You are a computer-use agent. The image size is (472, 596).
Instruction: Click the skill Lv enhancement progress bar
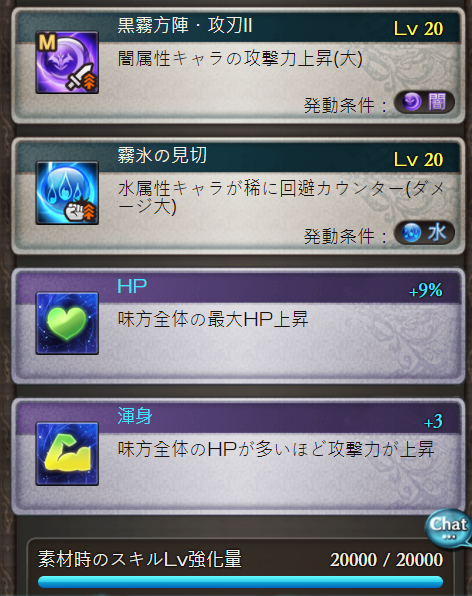(241, 582)
